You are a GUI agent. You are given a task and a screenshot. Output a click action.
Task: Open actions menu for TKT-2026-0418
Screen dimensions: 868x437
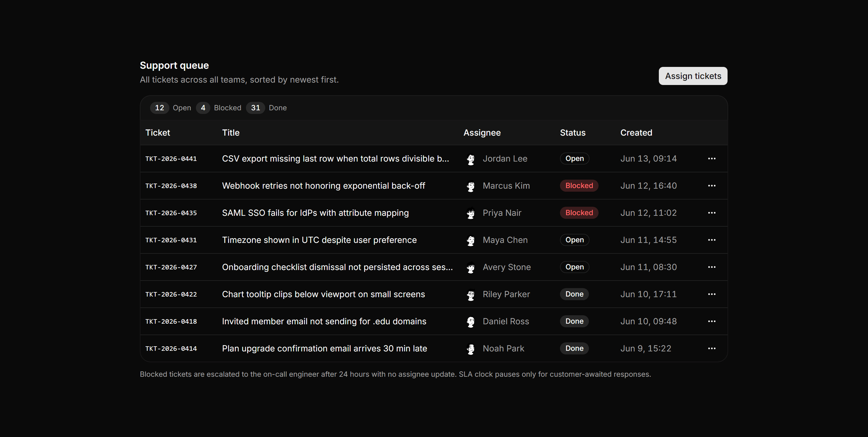click(x=712, y=322)
